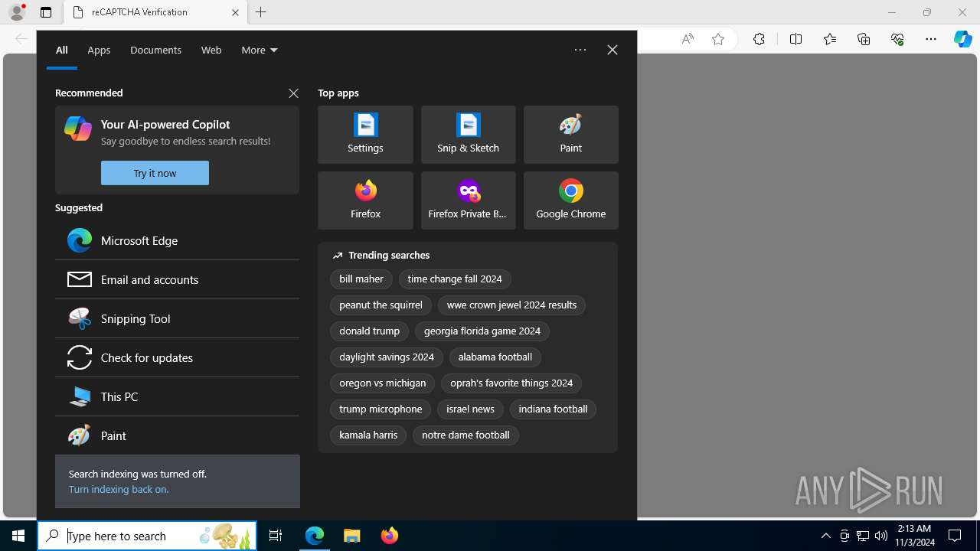This screenshot has width=980, height=551.
Task: Click the Type here to search box
Action: (x=147, y=536)
